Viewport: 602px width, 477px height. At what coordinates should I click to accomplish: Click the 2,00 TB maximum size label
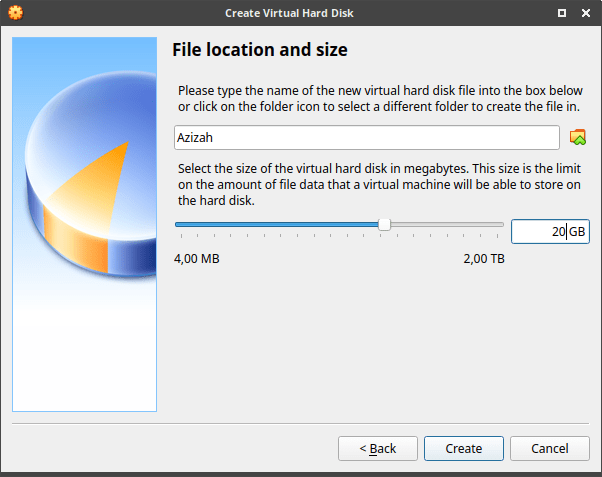tap(483, 259)
